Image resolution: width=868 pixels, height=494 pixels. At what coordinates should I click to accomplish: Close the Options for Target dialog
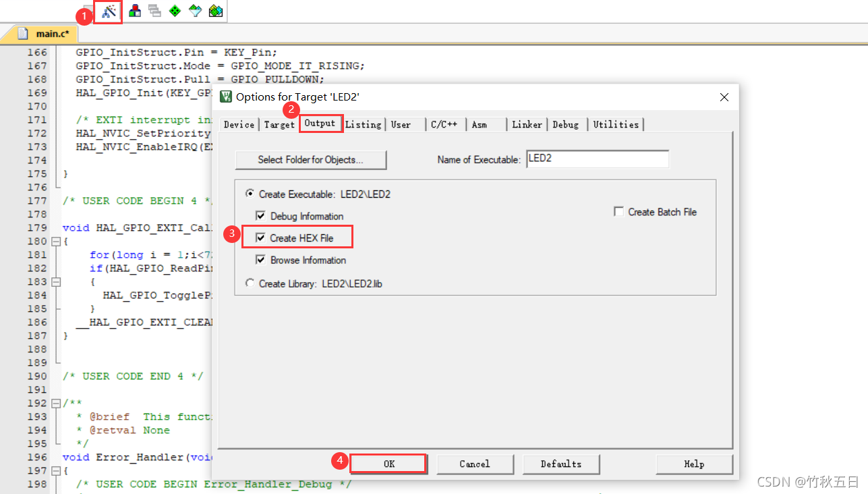tap(724, 97)
